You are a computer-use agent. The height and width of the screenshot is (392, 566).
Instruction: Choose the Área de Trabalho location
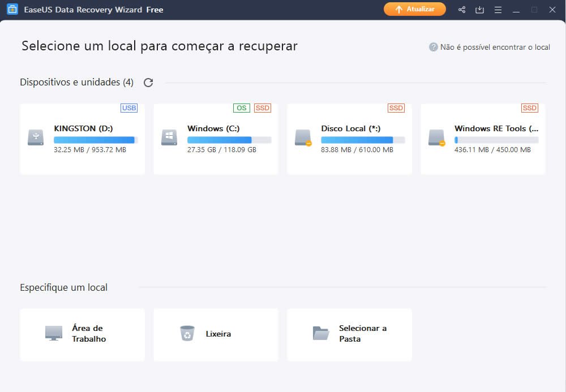click(x=82, y=334)
